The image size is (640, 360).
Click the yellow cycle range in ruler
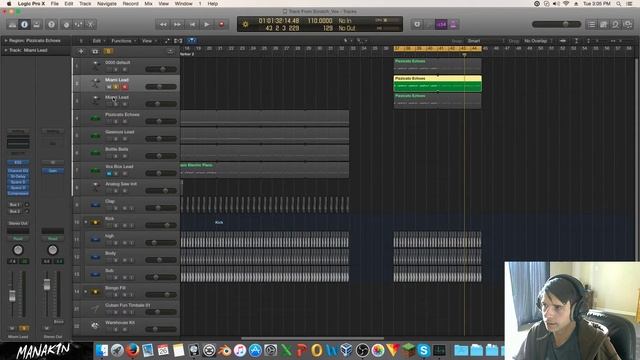click(437, 49)
